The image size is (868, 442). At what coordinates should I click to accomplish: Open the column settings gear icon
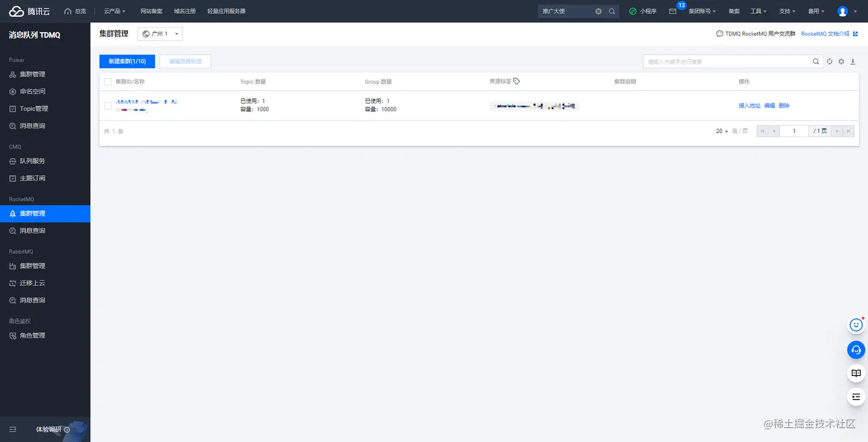(841, 61)
